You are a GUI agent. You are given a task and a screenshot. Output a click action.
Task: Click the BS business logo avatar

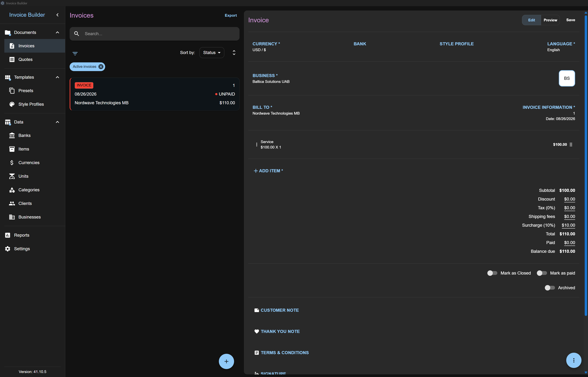[567, 78]
